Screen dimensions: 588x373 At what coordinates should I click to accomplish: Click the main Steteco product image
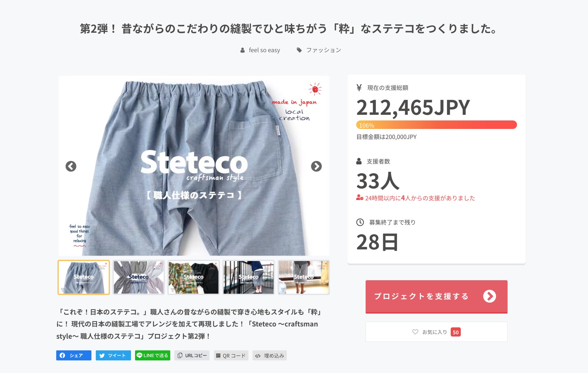pyautogui.click(x=194, y=166)
